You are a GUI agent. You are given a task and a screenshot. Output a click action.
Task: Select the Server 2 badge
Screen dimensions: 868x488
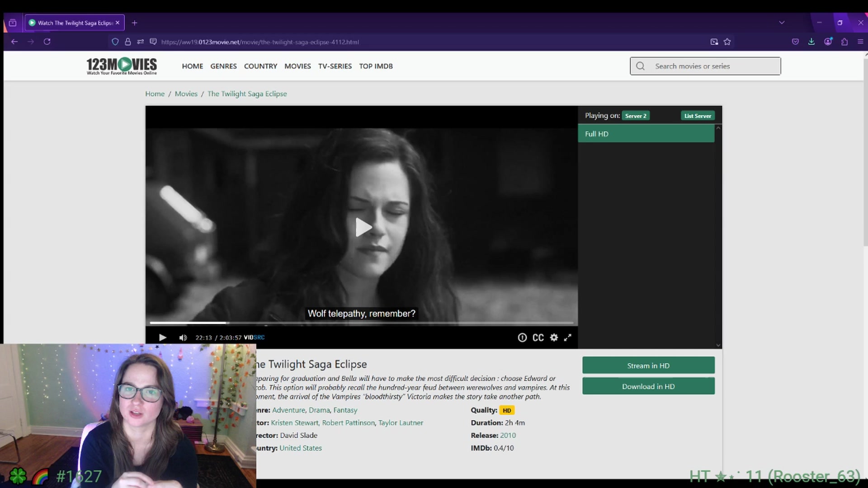coord(636,116)
